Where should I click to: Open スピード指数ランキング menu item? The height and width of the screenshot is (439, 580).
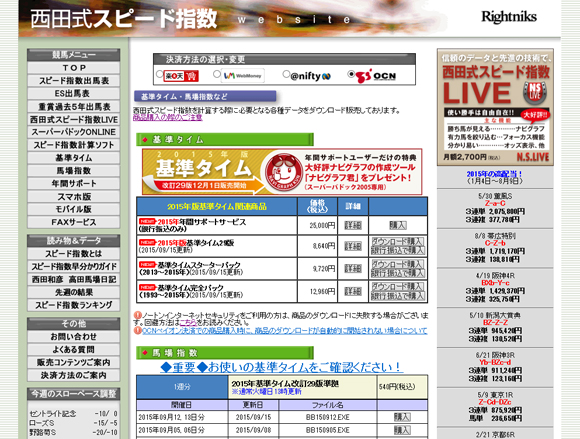tap(74, 305)
